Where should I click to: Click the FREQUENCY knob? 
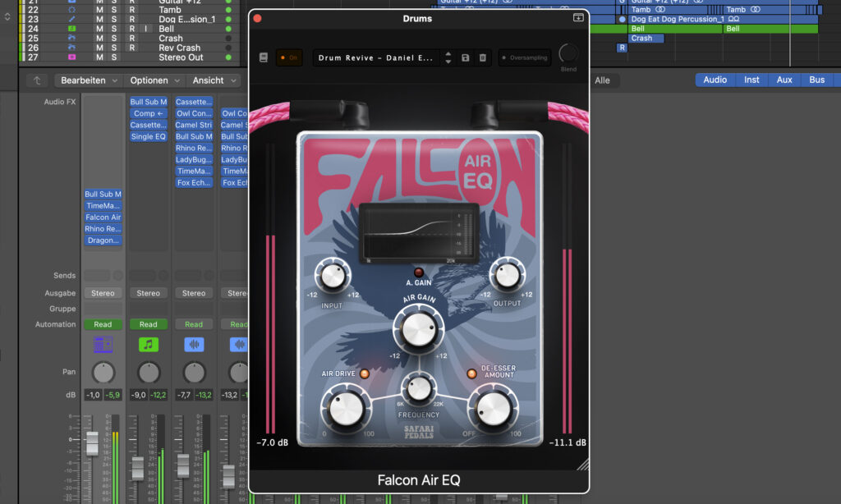[x=419, y=389]
